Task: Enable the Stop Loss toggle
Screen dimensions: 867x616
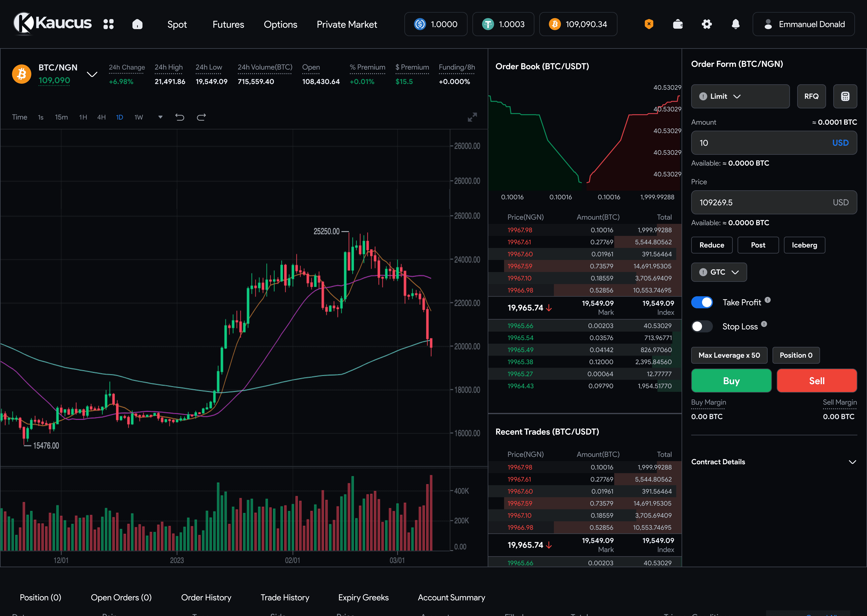Action: coord(702,327)
